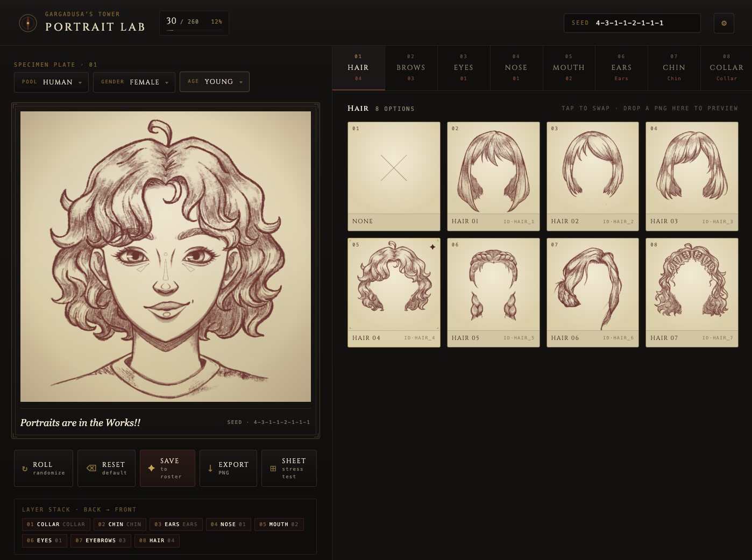Switch to the Brows tab

(x=411, y=68)
